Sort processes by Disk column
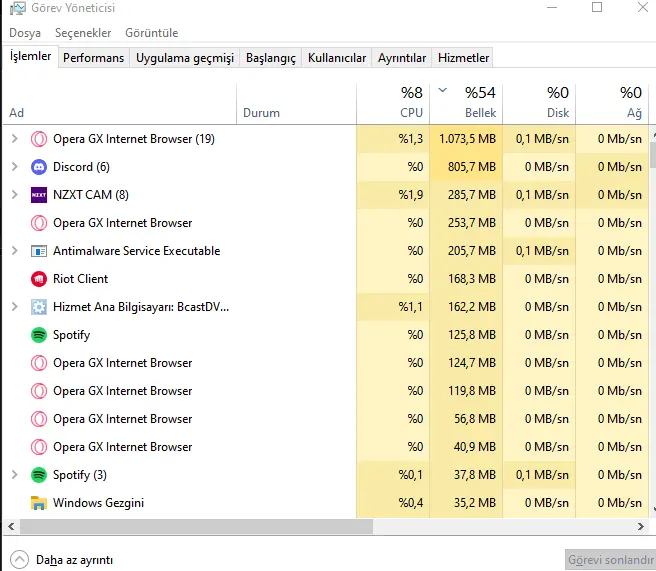This screenshot has height=571, width=656. click(x=539, y=104)
